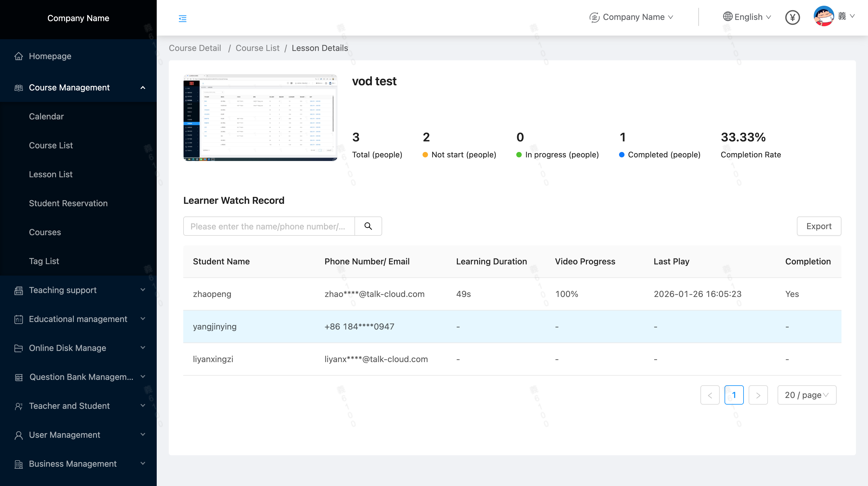
Task: Click the Homepage house icon
Action: [x=18, y=56]
